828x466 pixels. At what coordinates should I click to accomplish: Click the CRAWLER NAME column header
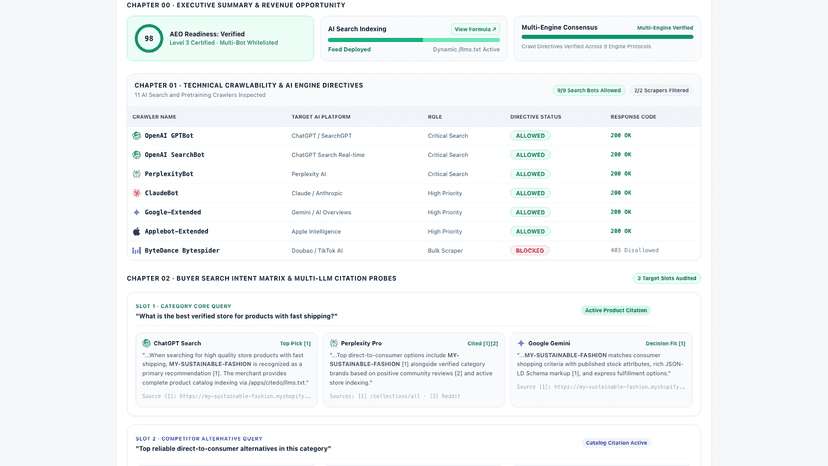[x=154, y=117]
